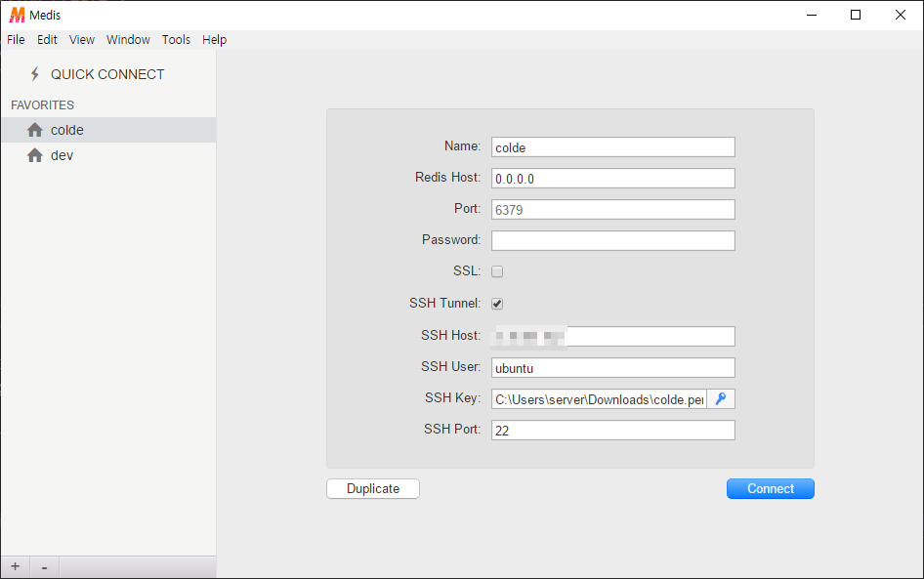924x579 pixels.
Task: Open the Edit menu
Action: [x=47, y=39]
